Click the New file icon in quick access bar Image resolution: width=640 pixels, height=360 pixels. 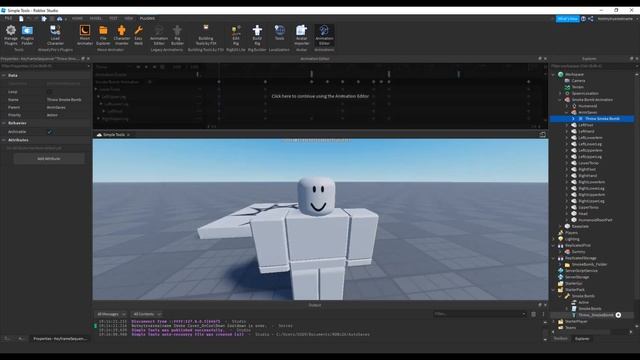pyautogui.click(x=21, y=18)
